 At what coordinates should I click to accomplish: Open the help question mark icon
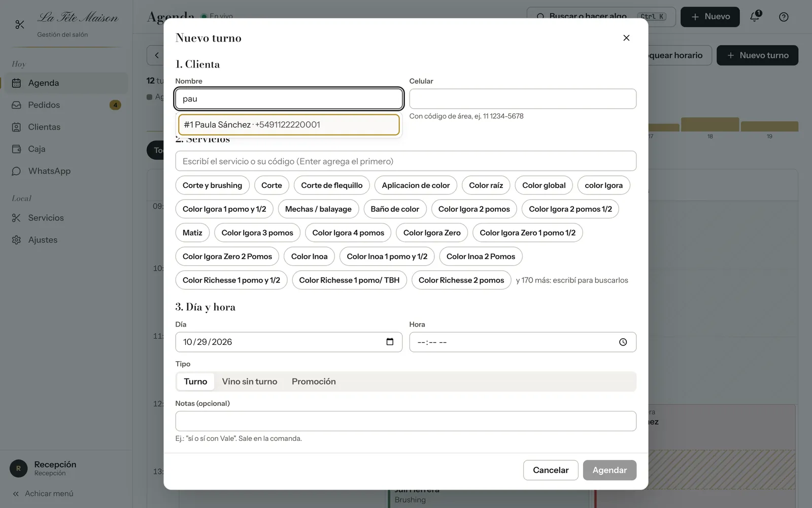[784, 17]
